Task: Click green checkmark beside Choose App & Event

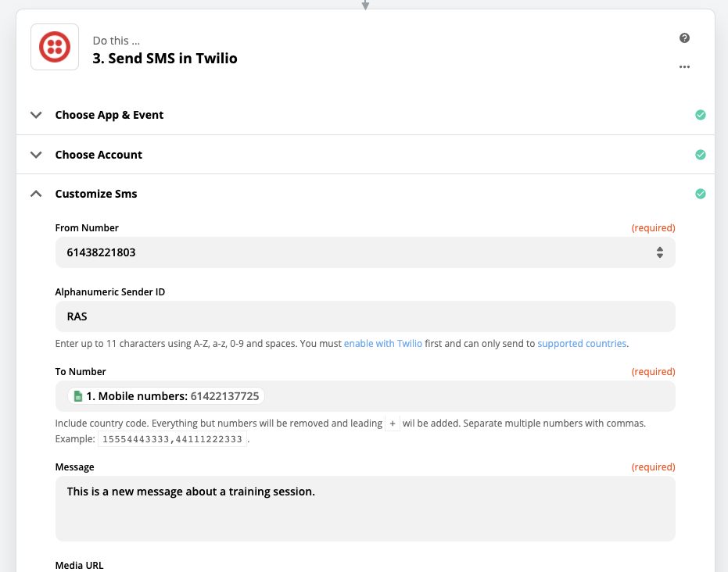Action: pyautogui.click(x=701, y=115)
